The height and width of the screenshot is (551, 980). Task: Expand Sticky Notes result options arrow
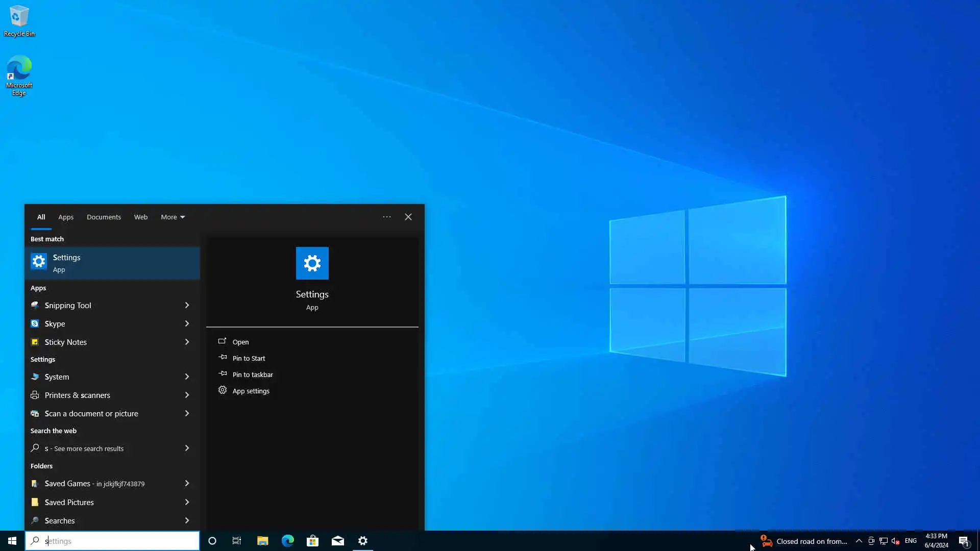tap(187, 342)
